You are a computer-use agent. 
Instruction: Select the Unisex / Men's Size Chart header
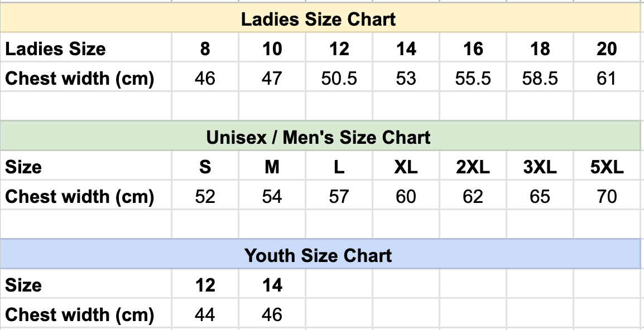click(318, 137)
